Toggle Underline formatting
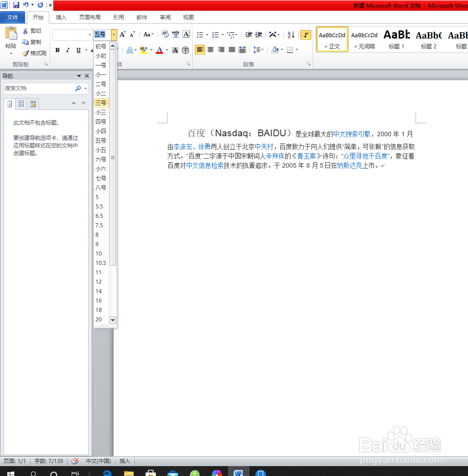468x476 pixels. [x=78, y=50]
